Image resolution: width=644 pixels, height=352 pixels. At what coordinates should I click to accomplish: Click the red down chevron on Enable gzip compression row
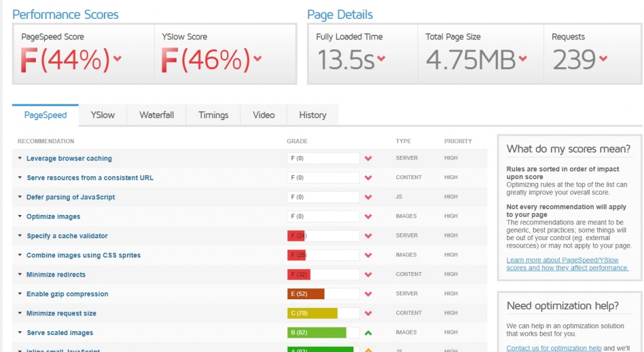click(x=368, y=294)
